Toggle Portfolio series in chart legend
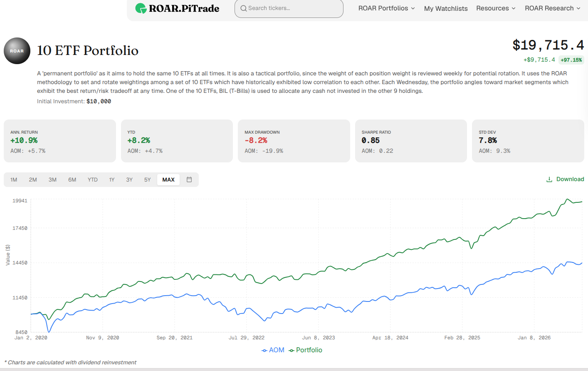The height and width of the screenshot is (371, 588). 306,350
